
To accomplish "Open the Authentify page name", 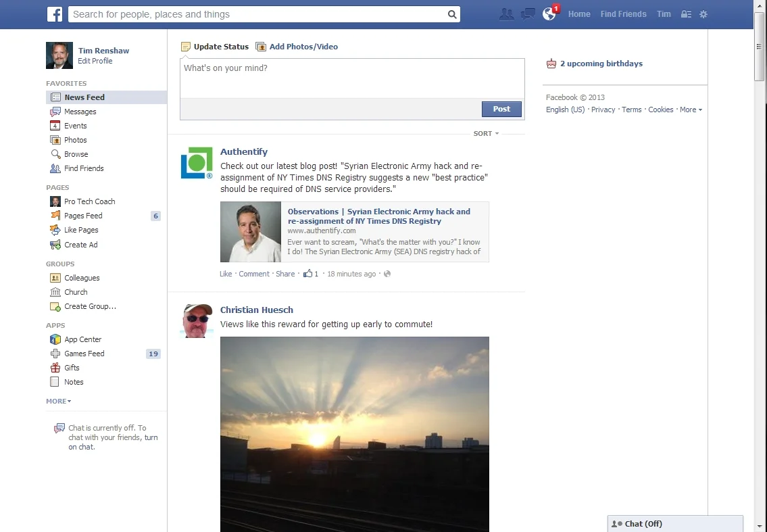I will [x=243, y=151].
